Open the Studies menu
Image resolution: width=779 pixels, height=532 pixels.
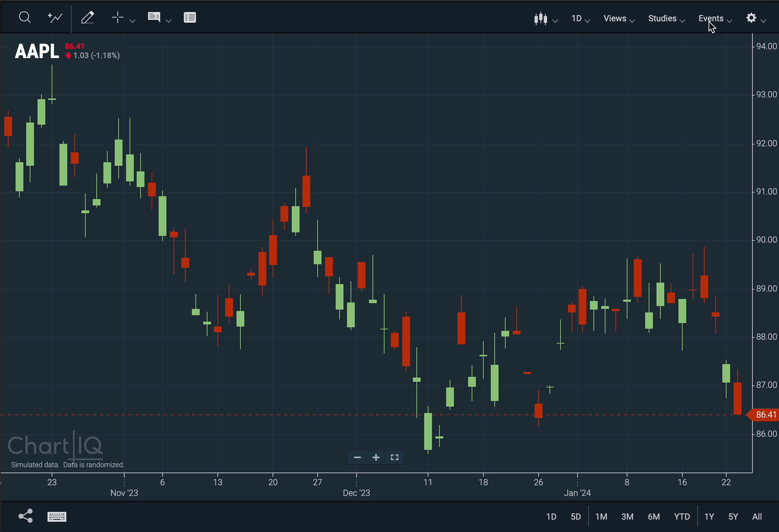(x=666, y=18)
